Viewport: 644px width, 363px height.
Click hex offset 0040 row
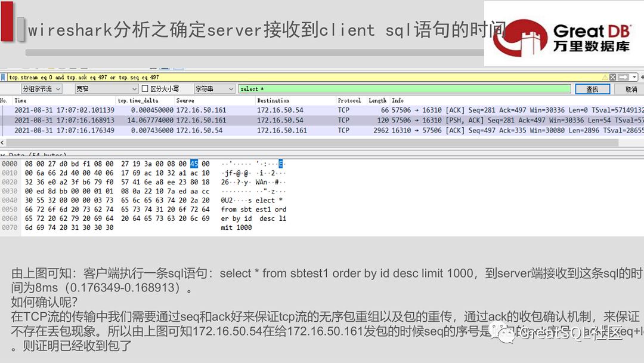click(10, 200)
